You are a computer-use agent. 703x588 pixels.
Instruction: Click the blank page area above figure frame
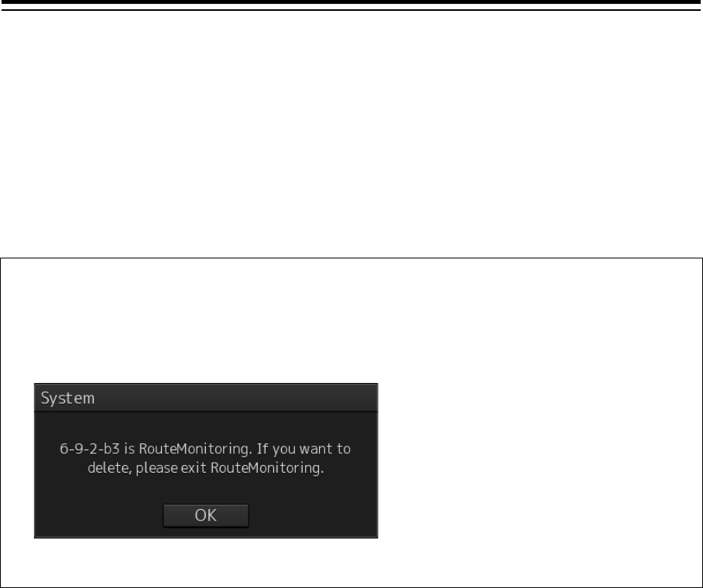(x=351, y=134)
